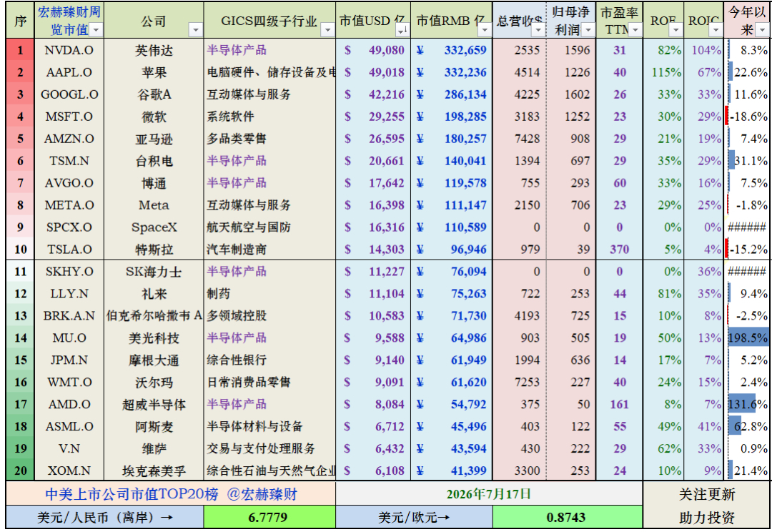Select the GOOGL.O ticker cell

[69, 94]
